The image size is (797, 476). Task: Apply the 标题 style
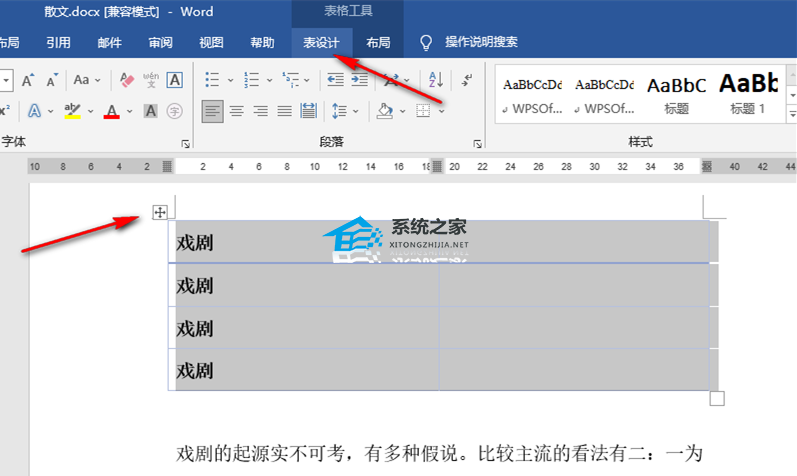coord(677,95)
